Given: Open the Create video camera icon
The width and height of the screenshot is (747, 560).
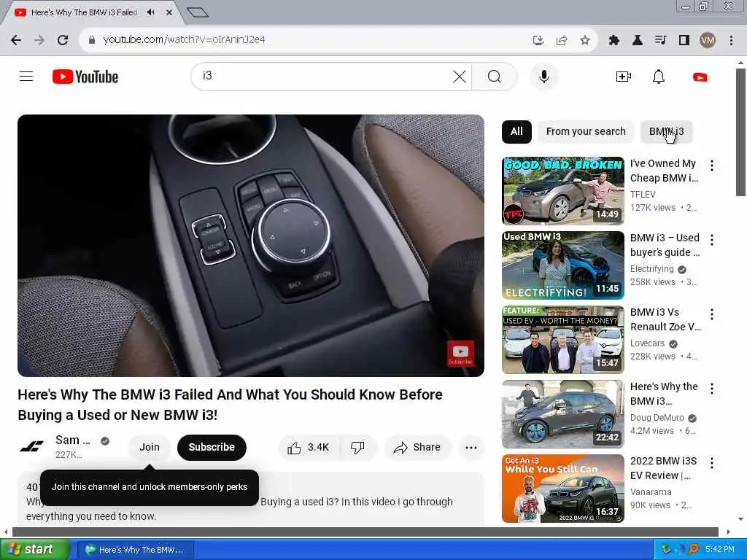Looking at the screenshot, I should click(x=623, y=76).
